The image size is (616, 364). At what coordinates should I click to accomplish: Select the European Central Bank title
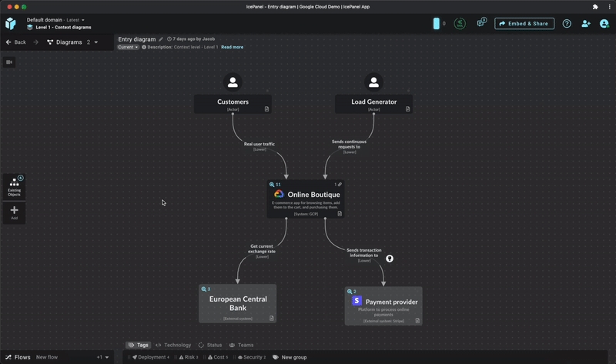[x=238, y=303]
